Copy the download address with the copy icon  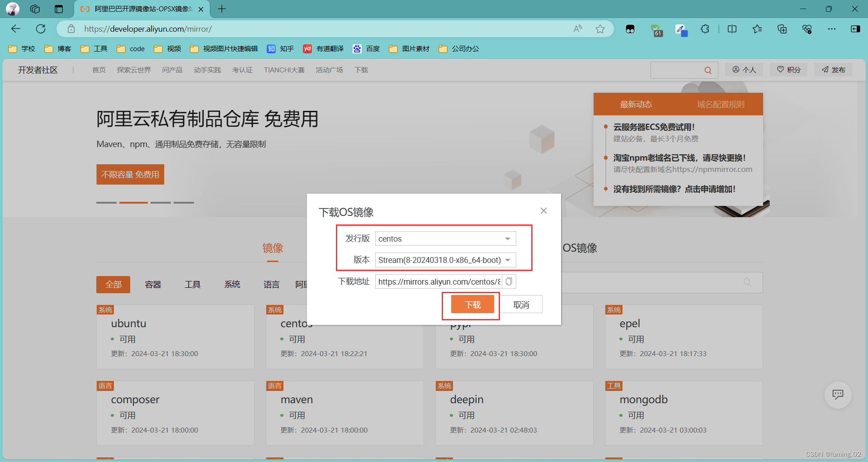tap(509, 281)
